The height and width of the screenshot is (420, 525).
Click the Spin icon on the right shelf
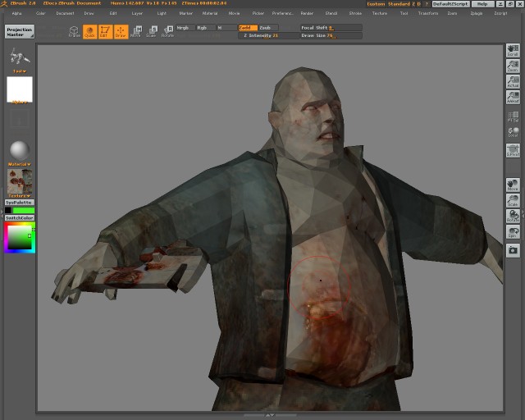coord(513,232)
